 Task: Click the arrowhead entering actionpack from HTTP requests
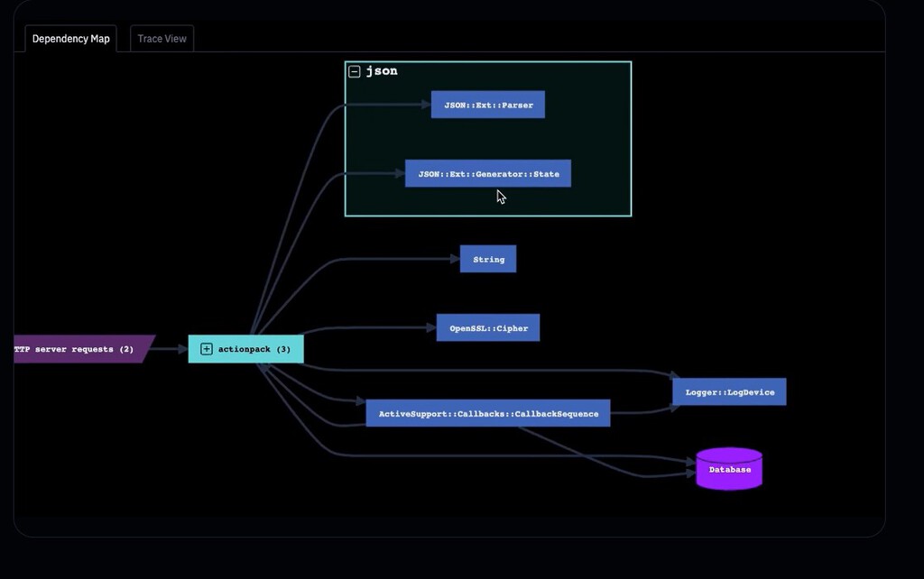pyautogui.click(x=183, y=349)
